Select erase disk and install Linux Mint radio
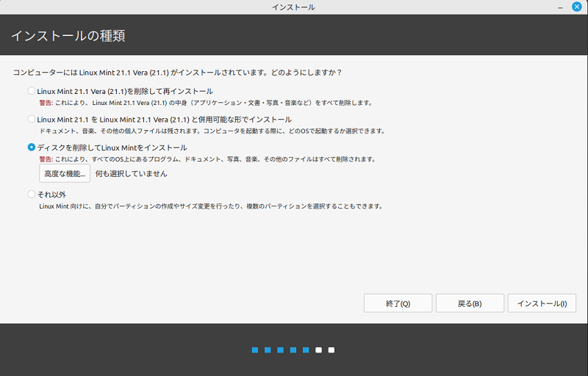Screen dimensions: 588x376 [x=32, y=147]
